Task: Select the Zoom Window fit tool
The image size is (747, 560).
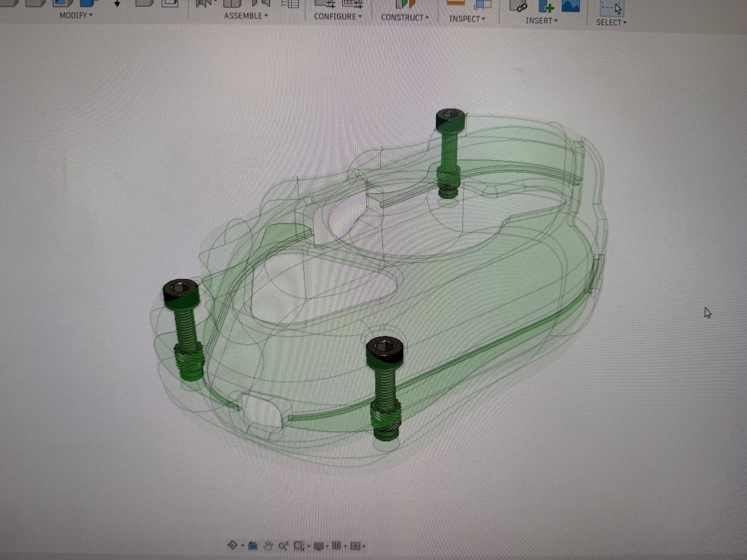Action: tap(299, 546)
